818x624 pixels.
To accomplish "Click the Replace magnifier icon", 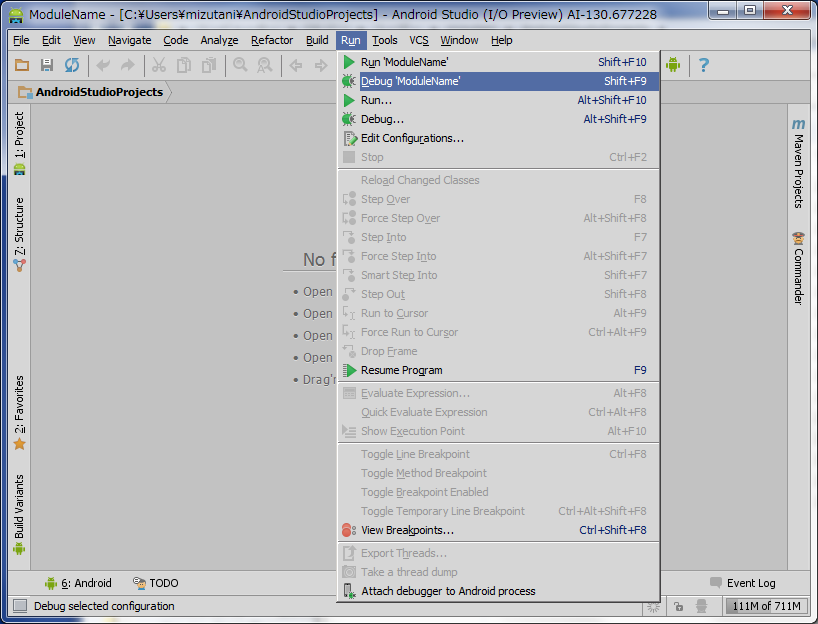I will coord(265,65).
